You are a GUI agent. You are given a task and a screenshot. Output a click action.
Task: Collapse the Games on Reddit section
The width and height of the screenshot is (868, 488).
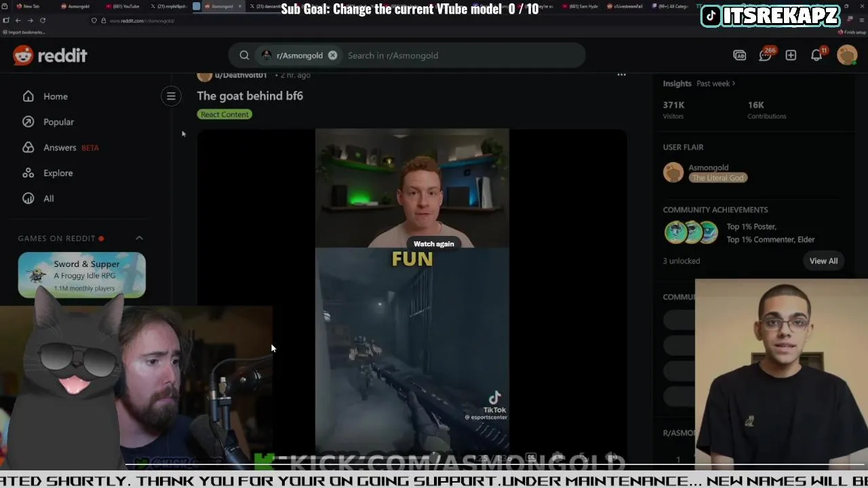(x=139, y=238)
